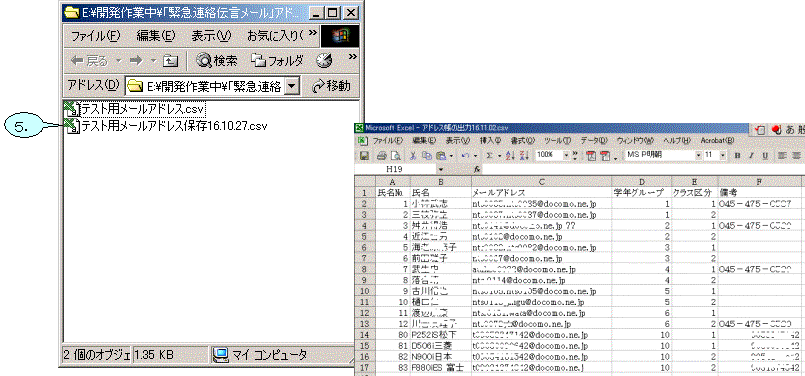Click the Search (検索) button in Explorer

coord(217,61)
